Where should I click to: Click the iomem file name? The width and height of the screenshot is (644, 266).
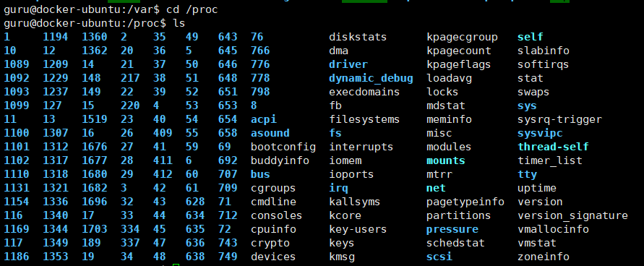point(345,161)
